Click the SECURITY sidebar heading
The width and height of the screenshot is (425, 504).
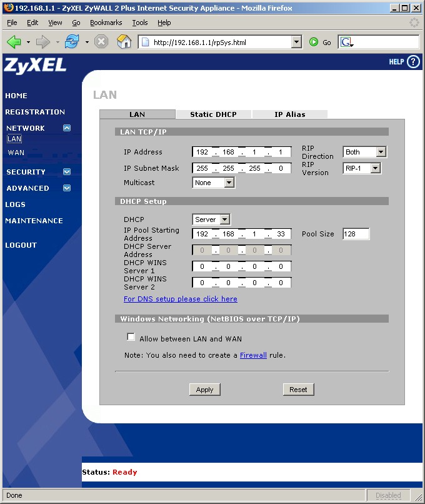click(x=26, y=171)
